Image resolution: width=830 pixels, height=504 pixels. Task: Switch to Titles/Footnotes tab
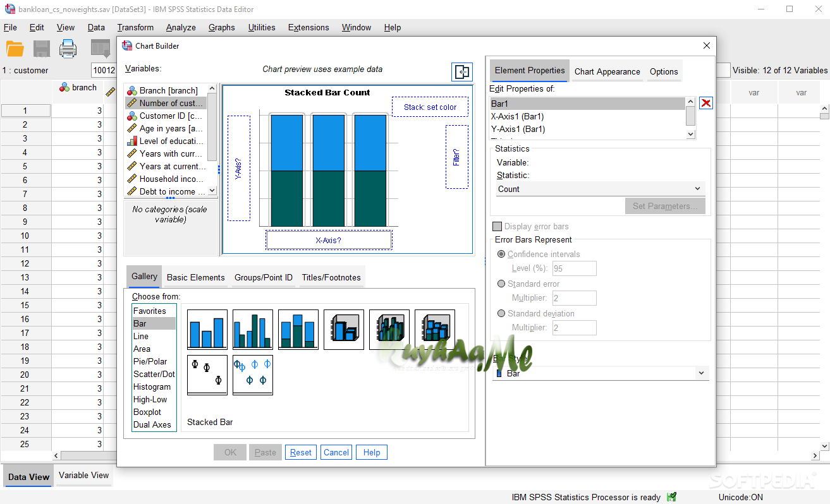331,277
